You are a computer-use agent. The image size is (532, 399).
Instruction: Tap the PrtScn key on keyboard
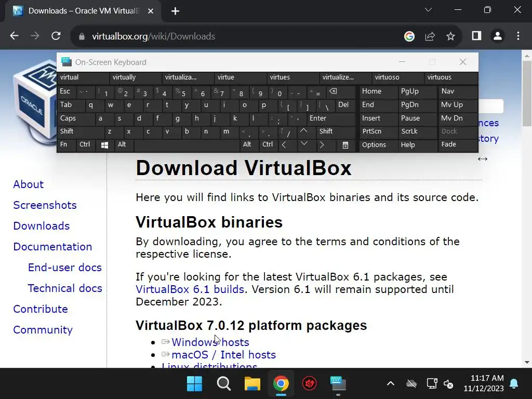click(379, 131)
